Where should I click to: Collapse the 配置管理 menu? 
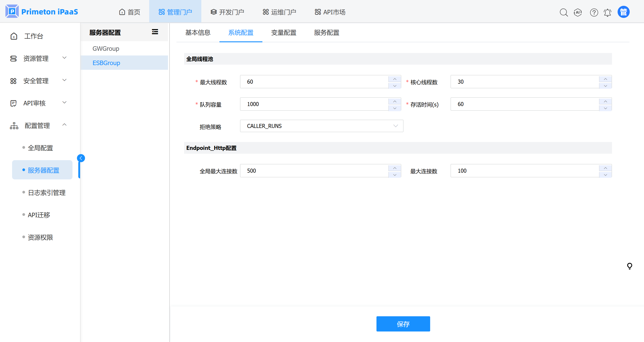point(38,125)
